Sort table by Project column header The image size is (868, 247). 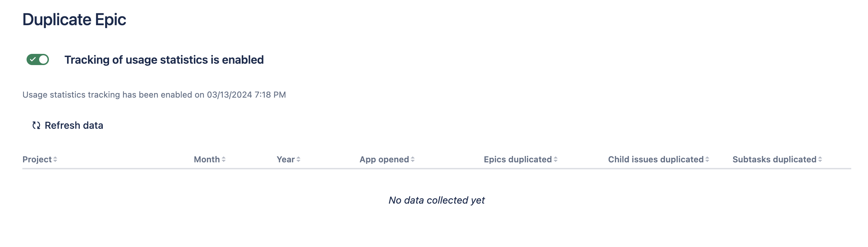pyautogui.click(x=37, y=160)
